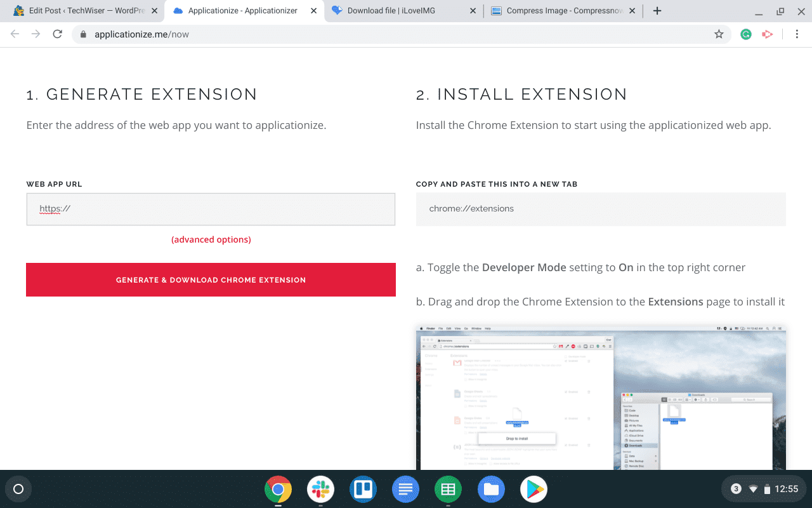
Task: Open Google Docs from the shelf
Action: 405,489
